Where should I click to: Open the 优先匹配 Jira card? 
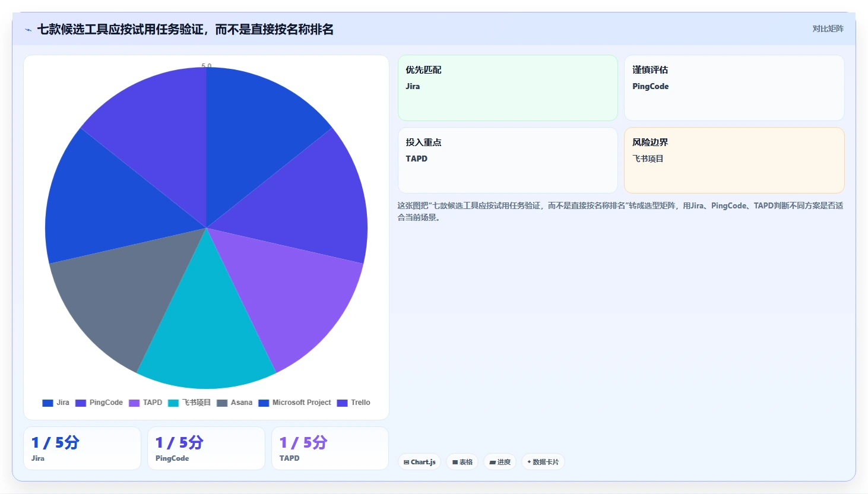click(x=508, y=88)
